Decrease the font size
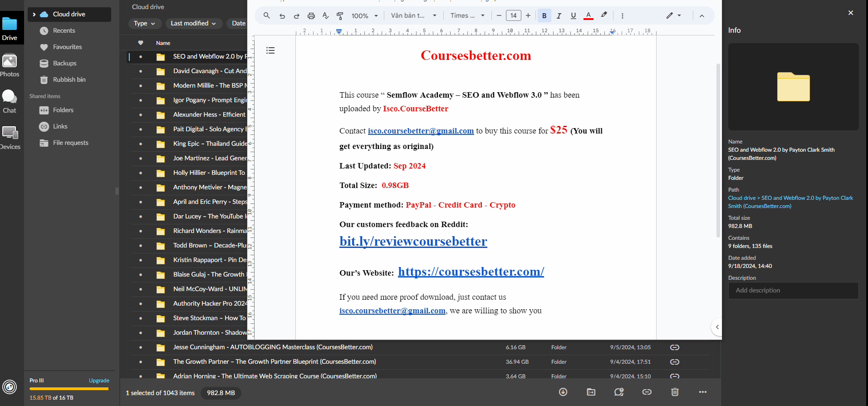Screen dimensions: 868x406 (x=499, y=16)
